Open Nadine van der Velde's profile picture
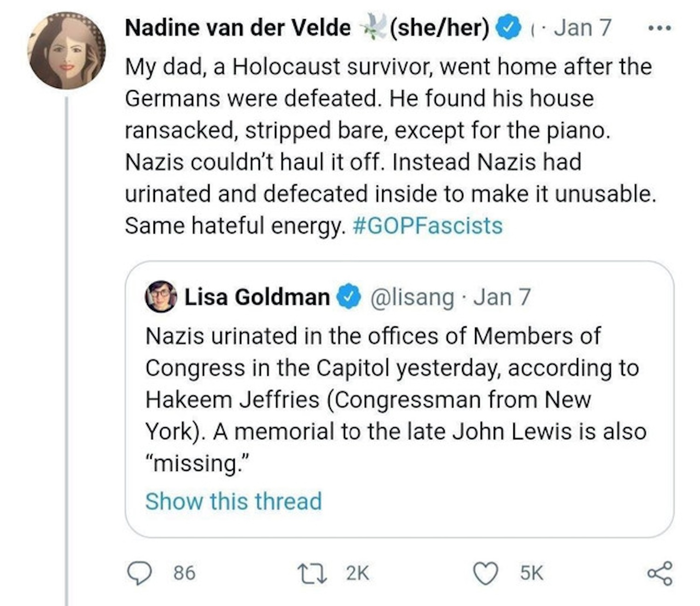The image size is (700, 606). (66, 51)
